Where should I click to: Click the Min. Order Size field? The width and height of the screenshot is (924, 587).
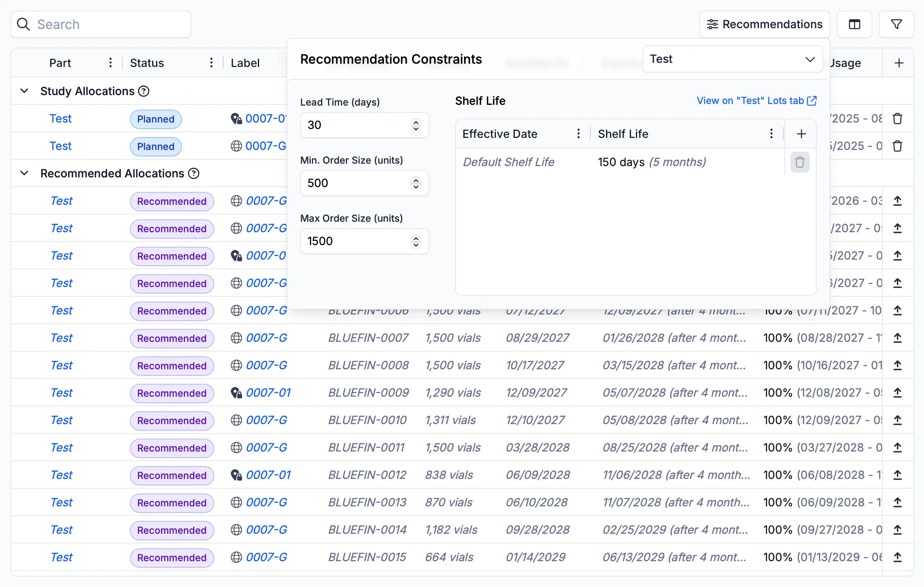tap(364, 183)
